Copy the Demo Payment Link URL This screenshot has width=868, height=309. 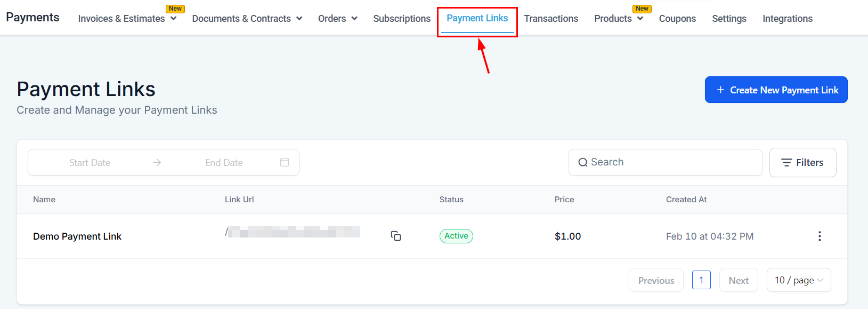pyautogui.click(x=396, y=236)
